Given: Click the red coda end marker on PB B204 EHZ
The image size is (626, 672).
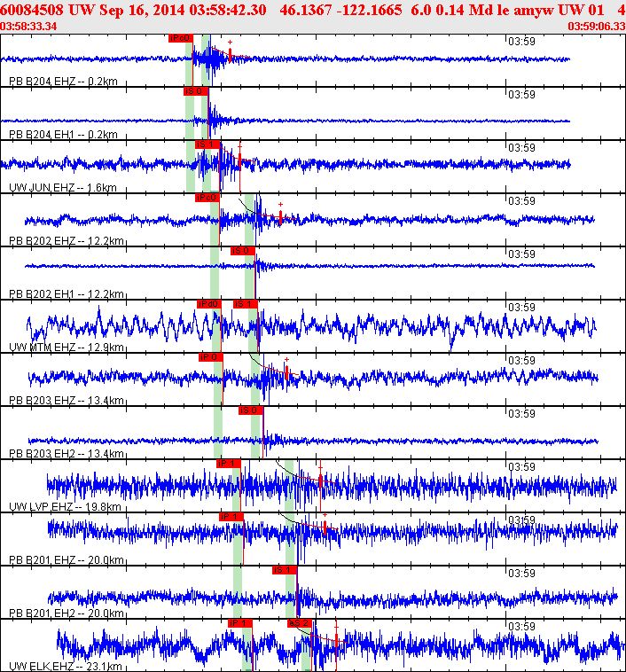Looking at the screenshot, I should point(231,54).
